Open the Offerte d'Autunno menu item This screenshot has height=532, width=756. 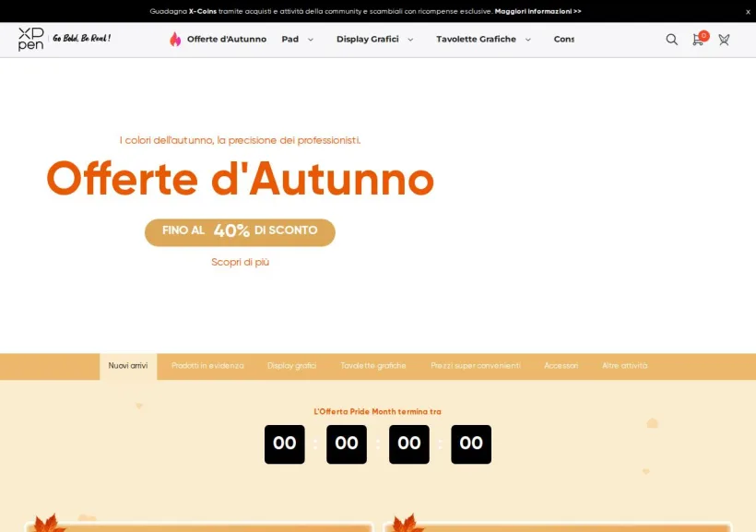coord(227,39)
